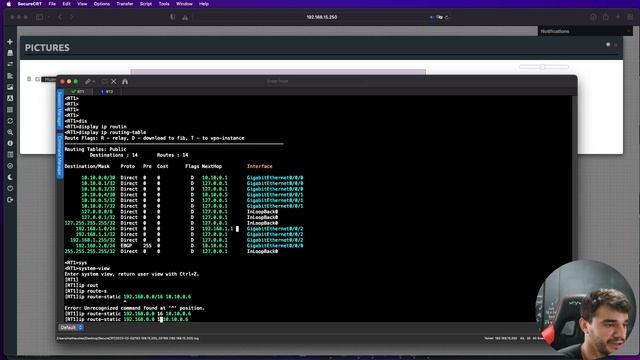Click the Refresh topology icon in the sidebar

[x=10, y=121]
